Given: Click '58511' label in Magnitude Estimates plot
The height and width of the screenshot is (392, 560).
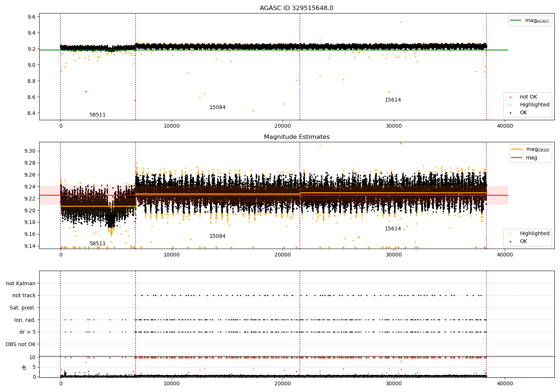Looking at the screenshot, I should (x=97, y=244).
